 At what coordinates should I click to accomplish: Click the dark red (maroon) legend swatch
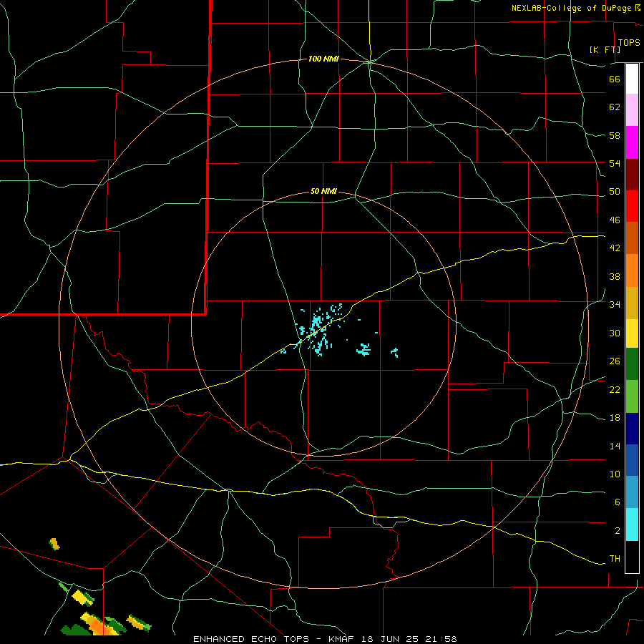click(x=632, y=174)
